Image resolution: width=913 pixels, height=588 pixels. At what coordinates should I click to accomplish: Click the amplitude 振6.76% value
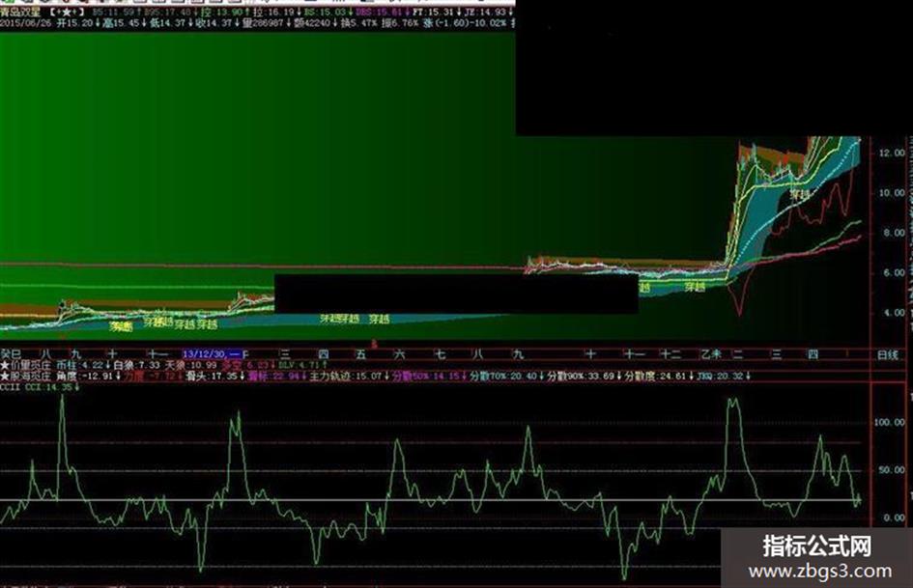pos(399,23)
